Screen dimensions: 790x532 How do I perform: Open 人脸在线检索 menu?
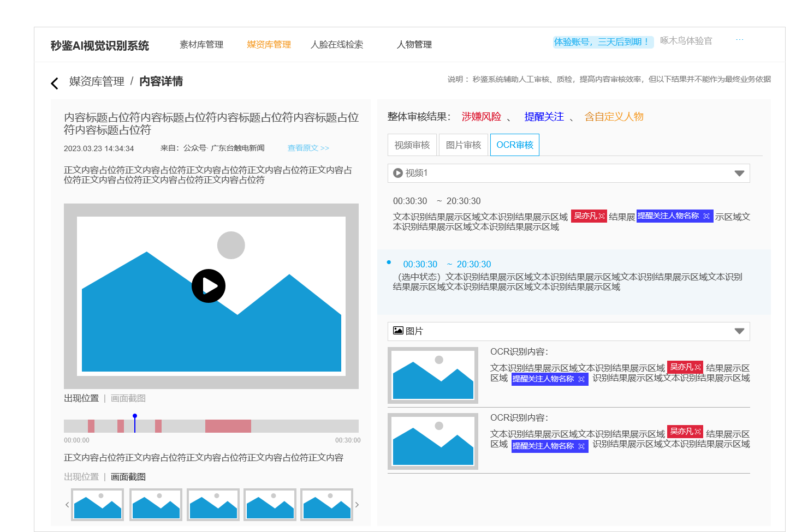click(337, 45)
